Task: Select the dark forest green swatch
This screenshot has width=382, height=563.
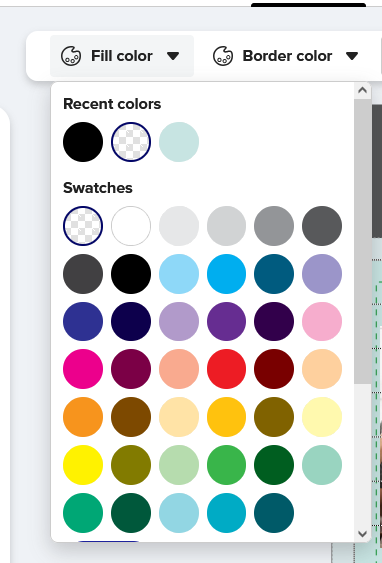Action: click(274, 465)
